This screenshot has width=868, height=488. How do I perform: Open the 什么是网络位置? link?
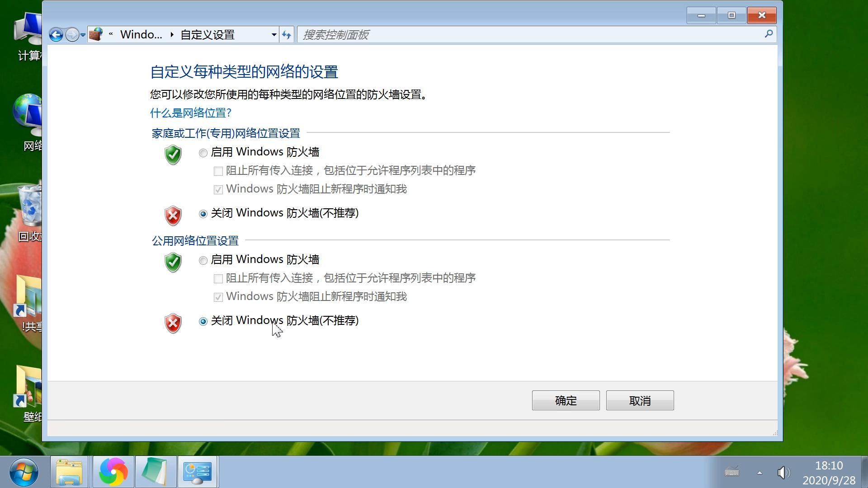(190, 113)
